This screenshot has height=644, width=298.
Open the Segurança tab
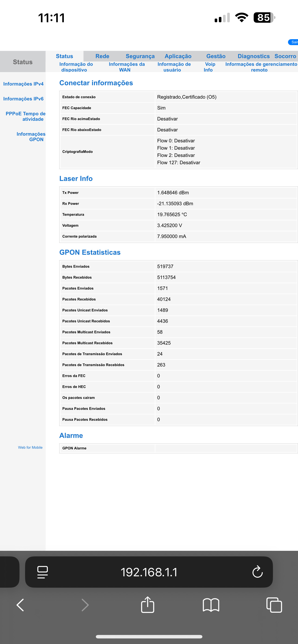140,56
